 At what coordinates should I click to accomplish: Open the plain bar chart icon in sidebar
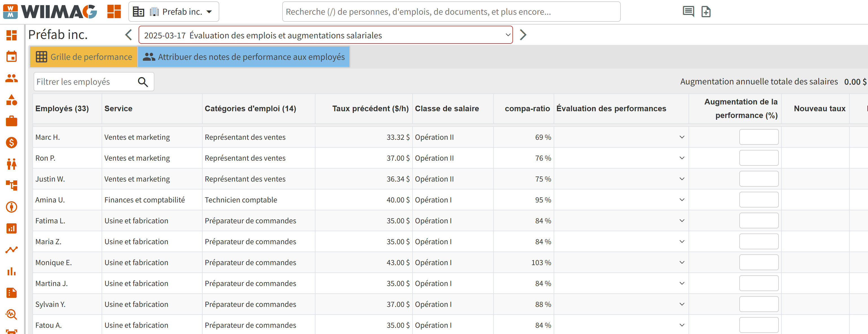tap(12, 271)
